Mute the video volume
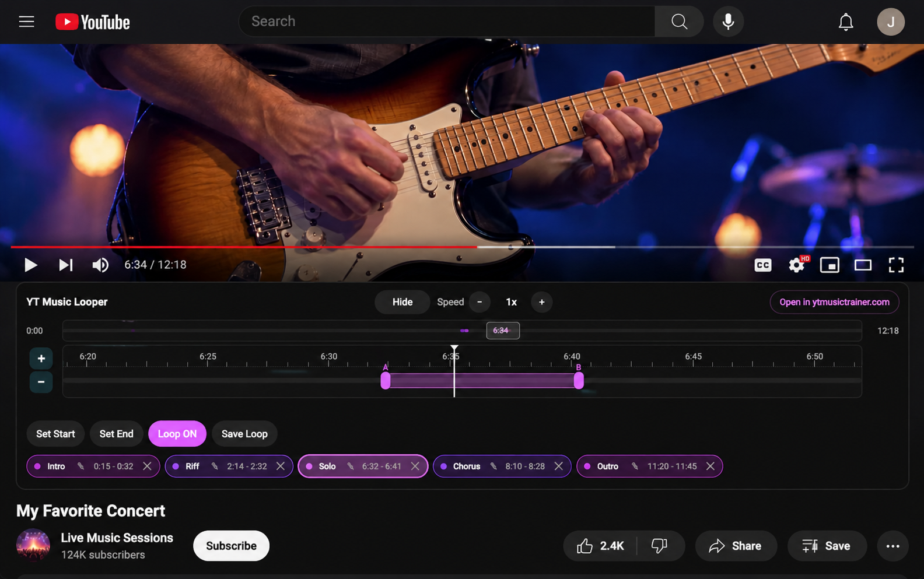This screenshot has width=924, height=579. pos(100,265)
